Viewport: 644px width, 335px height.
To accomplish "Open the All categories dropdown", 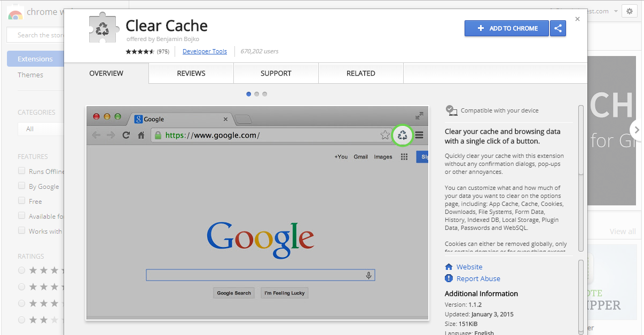I will tap(40, 129).
